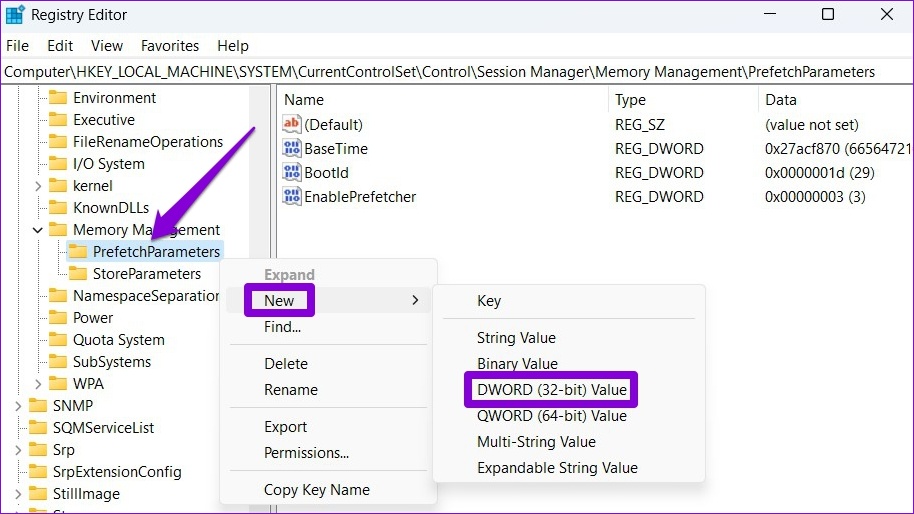This screenshot has width=914, height=514.
Task: Click the kernel folder icon
Action: coord(58,186)
